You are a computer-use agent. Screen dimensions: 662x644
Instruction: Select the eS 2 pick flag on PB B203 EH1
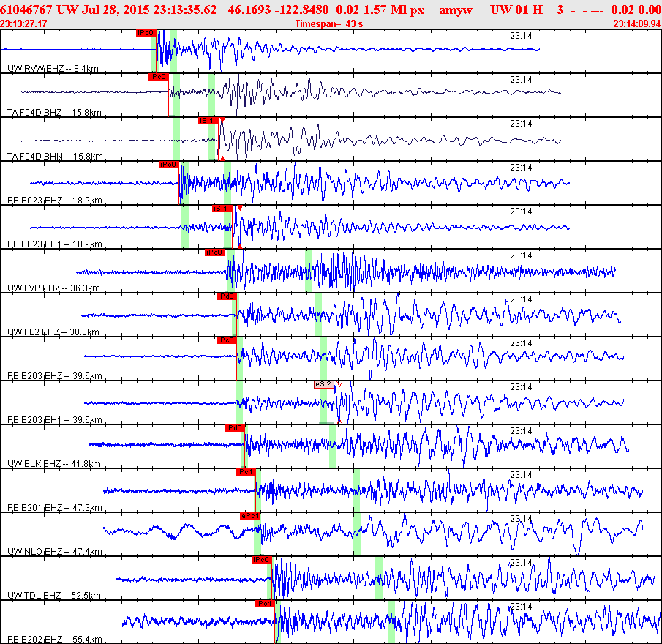click(x=323, y=384)
